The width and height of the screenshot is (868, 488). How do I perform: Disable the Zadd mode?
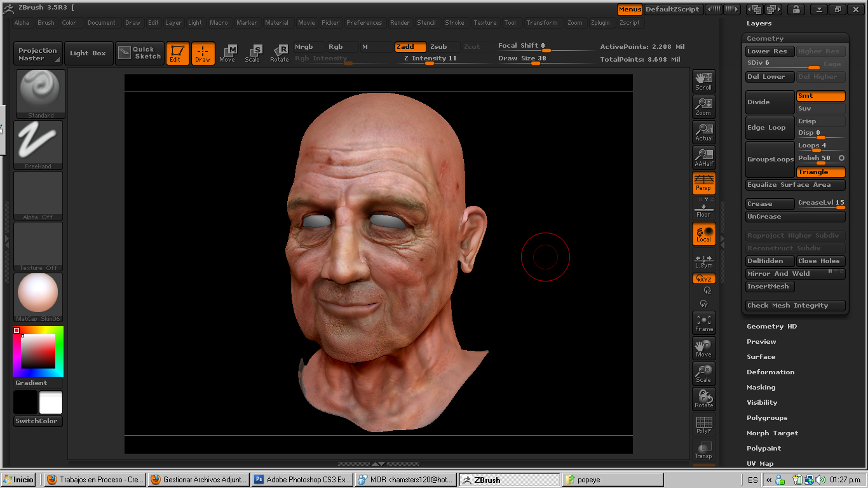410,46
